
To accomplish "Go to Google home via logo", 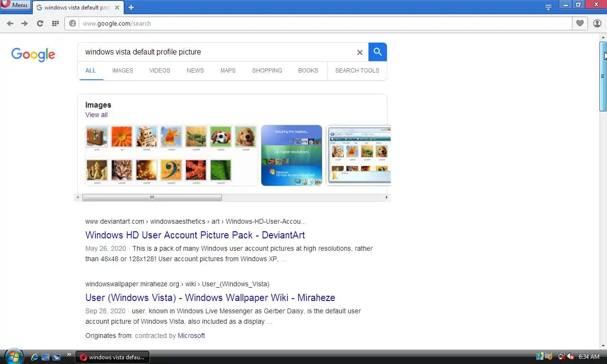I will click(x=33, y=55).
